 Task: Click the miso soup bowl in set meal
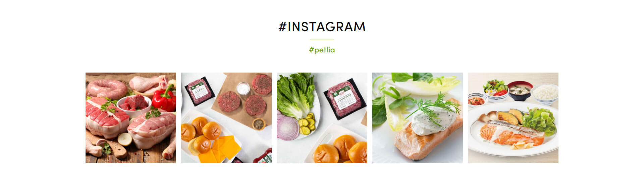(520, 91)
